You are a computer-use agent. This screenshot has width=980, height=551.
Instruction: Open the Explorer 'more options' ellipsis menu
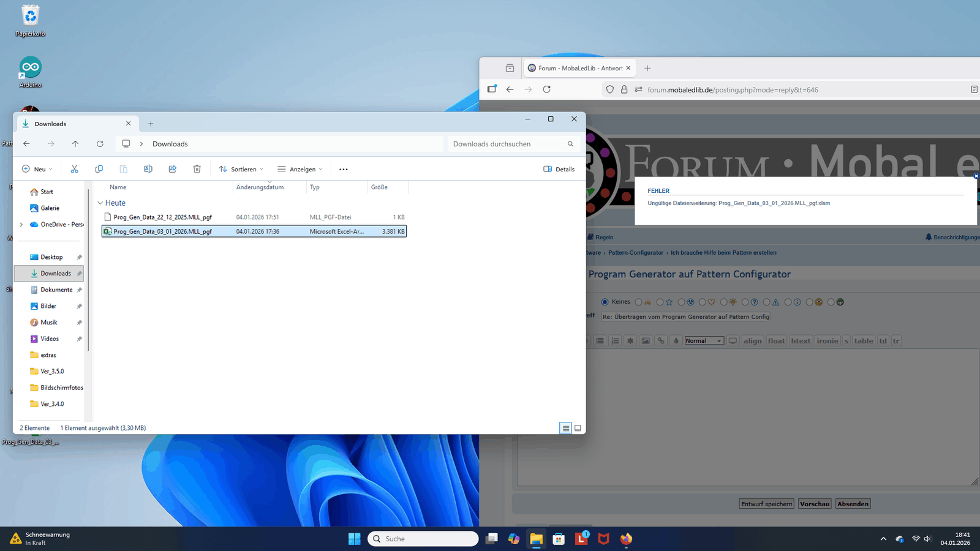343,169
